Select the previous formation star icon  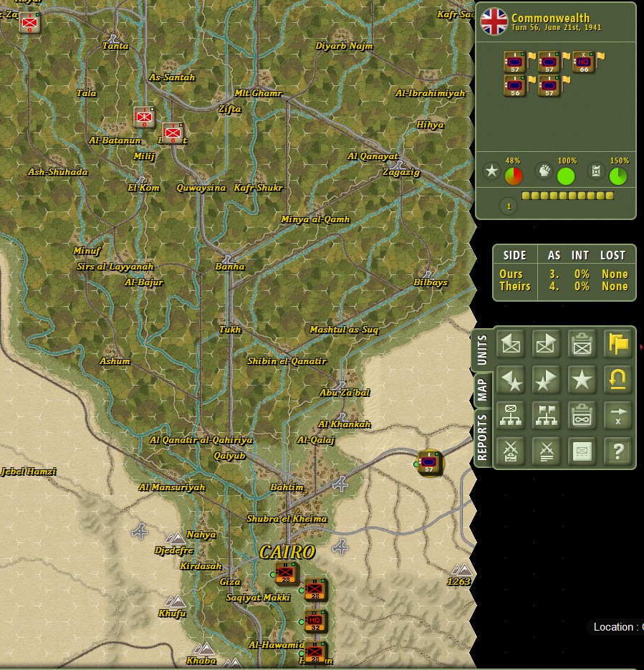(511, 380)
